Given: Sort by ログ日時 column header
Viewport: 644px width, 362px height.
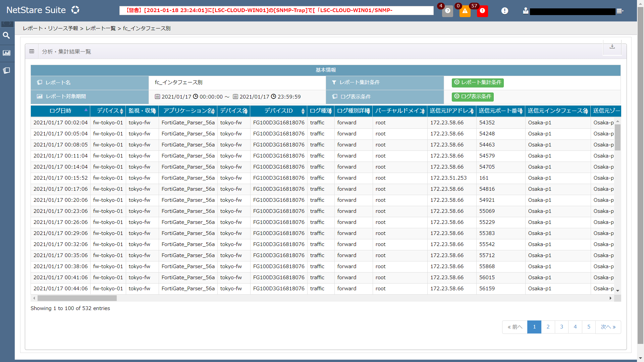Looking at the screenshot, I should click(x=60, y=111).
